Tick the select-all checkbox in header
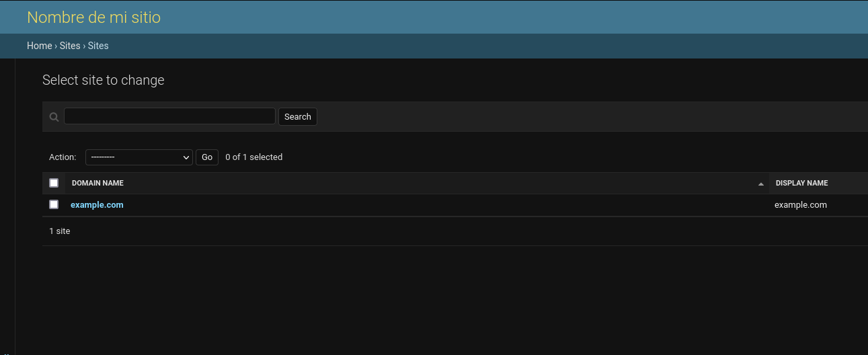The height and width of the screenshot is (355, 868). point(54,183)
